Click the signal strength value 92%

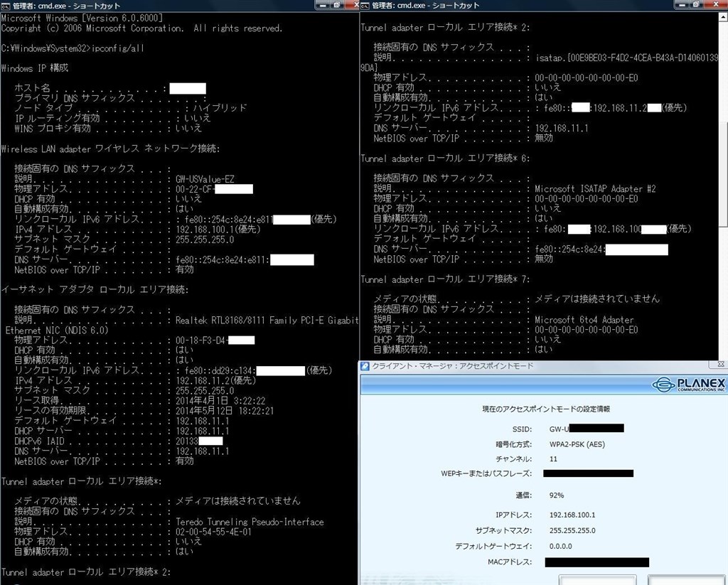(556, 495)
